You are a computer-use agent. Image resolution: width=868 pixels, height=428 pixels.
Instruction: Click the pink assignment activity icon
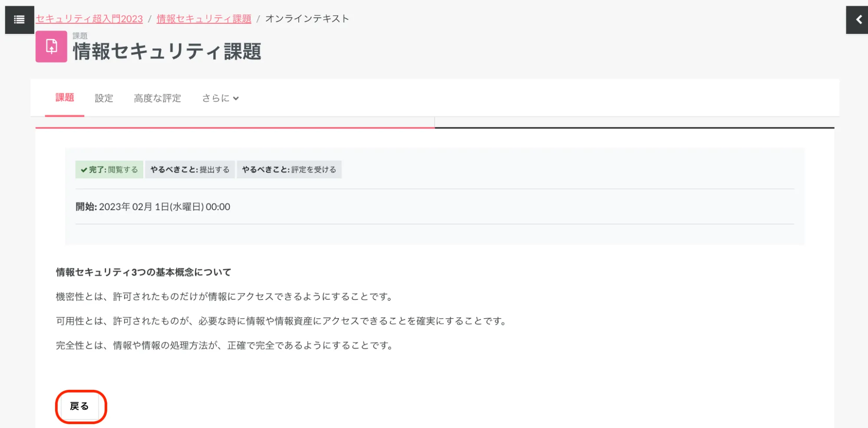(x=51, y=46)
